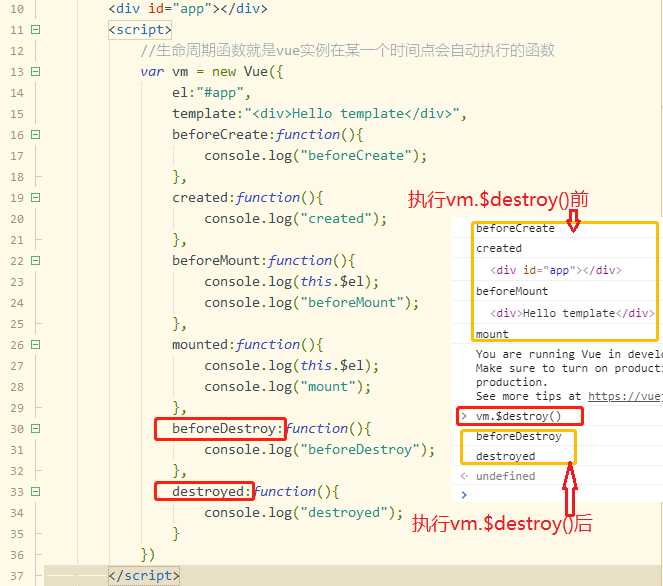
Task: Click the mount console log entry
Action: tap(492, 334)
